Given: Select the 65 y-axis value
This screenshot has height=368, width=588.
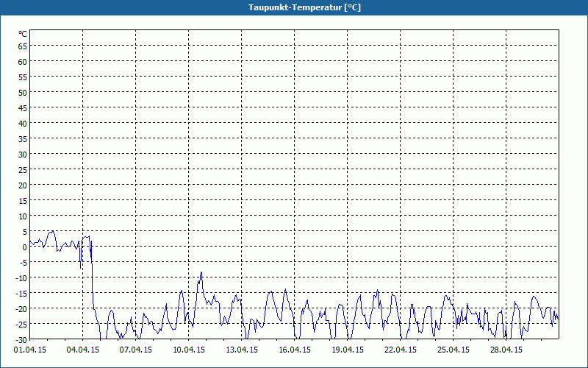Looking at the screenshot, I should (23, 46).
